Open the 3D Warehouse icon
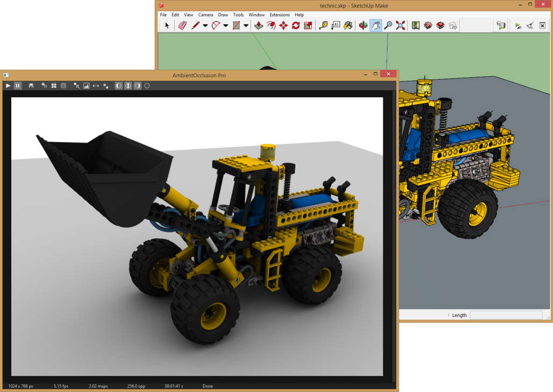The width and height of the screenshot is (553, 392). click(x=428, y=25)
